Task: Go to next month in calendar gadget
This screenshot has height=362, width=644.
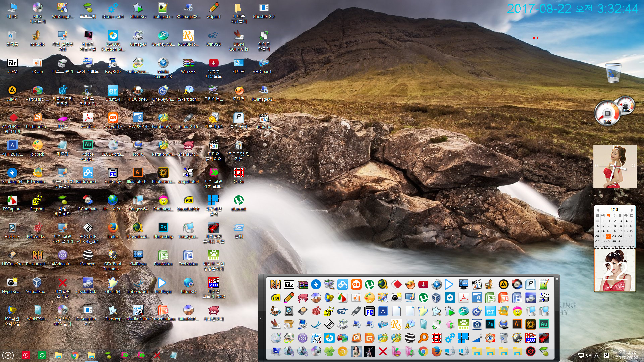Action: click(632, 210)
